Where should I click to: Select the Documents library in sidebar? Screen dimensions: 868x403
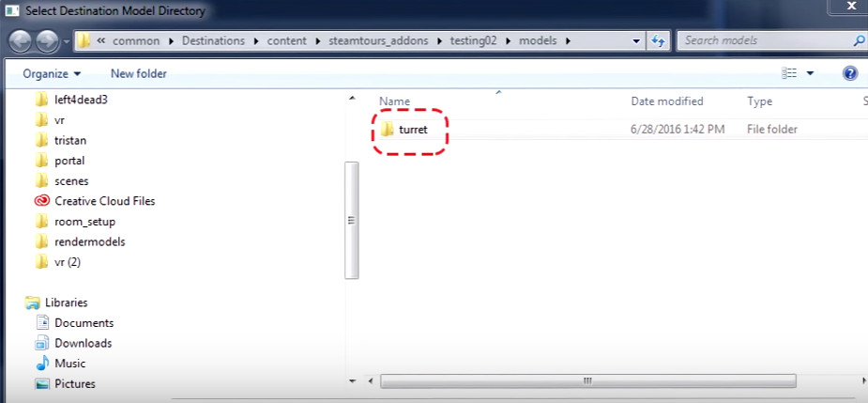click(84, 323)
